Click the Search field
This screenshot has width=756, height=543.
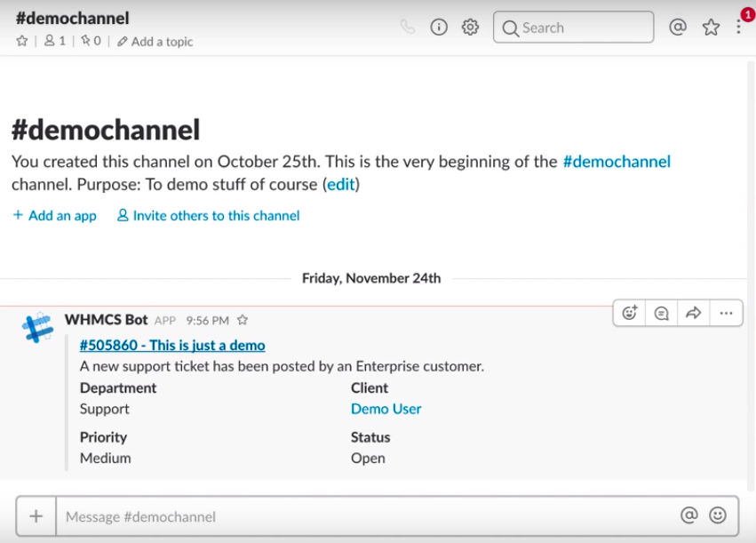[574, 28]
